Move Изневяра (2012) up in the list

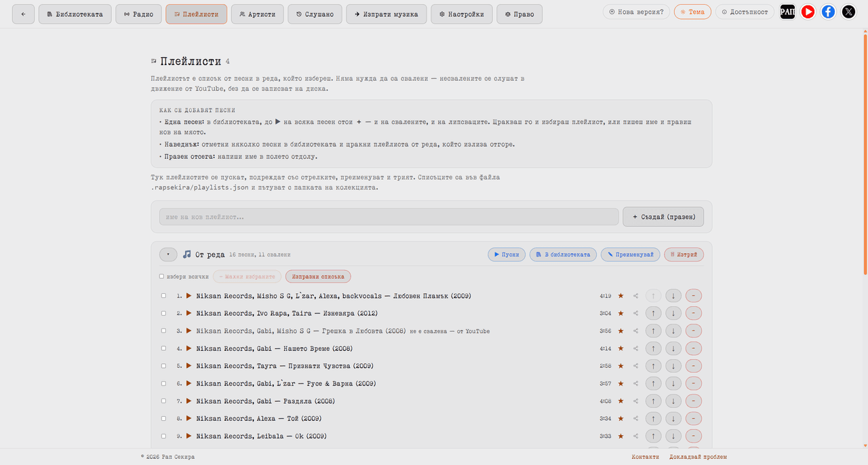[x=653, y=314]
